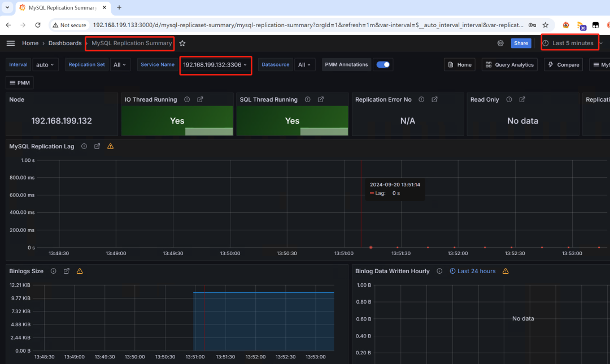Click MySQL Replication Lag panel title
610x364 pixels.
[x=42, y=146]
